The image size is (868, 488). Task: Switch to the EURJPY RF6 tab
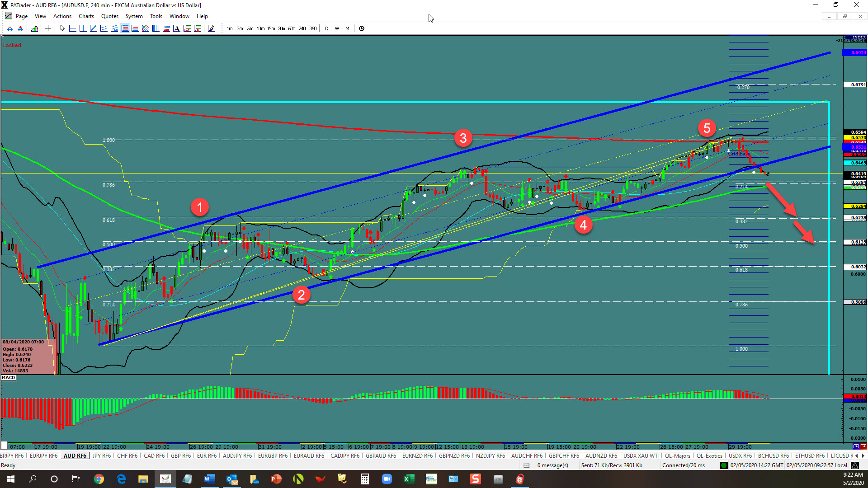click(x=43, y=456)
